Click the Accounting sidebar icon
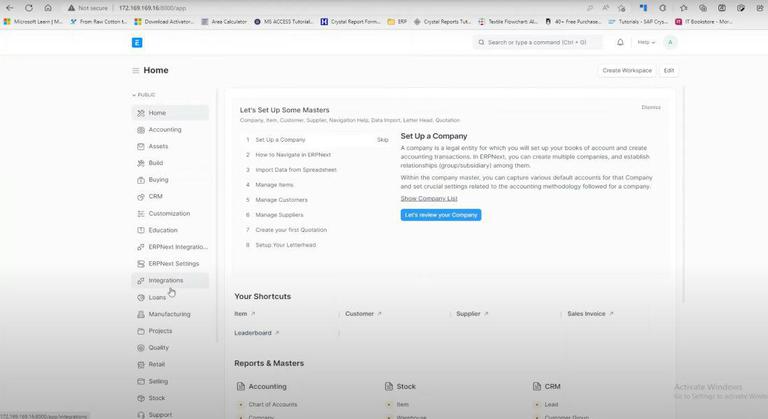 pyautogui.click(x=141, y=130)
